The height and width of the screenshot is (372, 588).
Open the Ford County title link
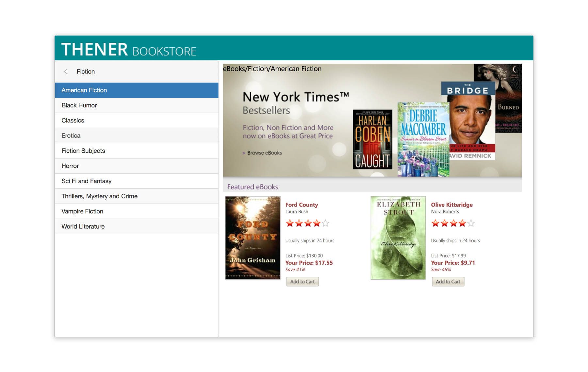tap(302, 205)
